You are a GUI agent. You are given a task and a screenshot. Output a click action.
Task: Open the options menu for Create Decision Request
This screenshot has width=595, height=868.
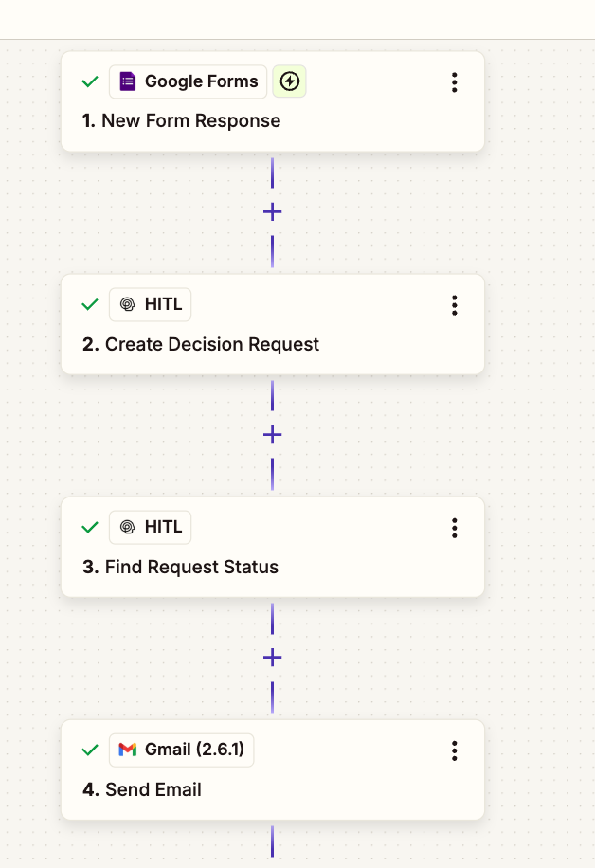(454, 305)
